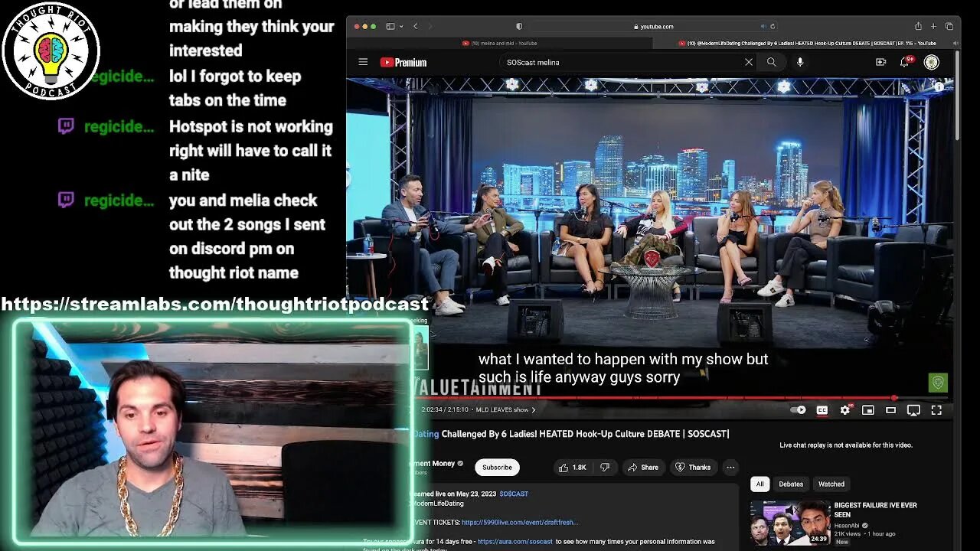This screenshot has height=551, width=980.
Task: Open YouTube notifications bell
Action: 905,62
